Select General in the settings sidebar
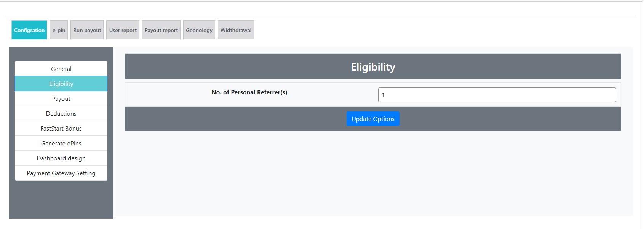Screen dimensions: 644x229 pos(61,69)
